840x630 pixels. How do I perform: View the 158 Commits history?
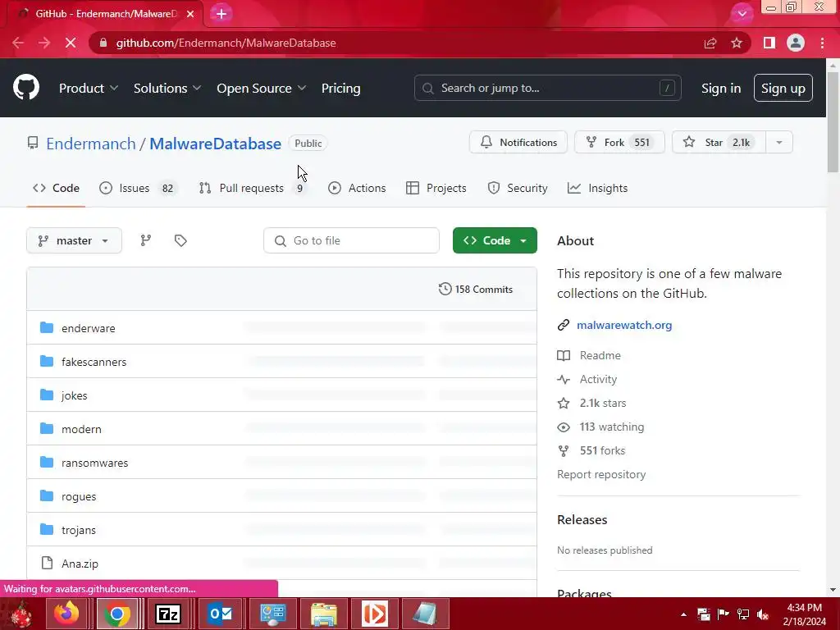476,290
